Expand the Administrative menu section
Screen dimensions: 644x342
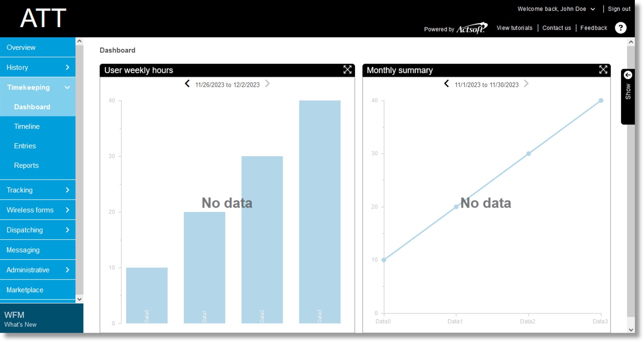click(x=38, y=270)
